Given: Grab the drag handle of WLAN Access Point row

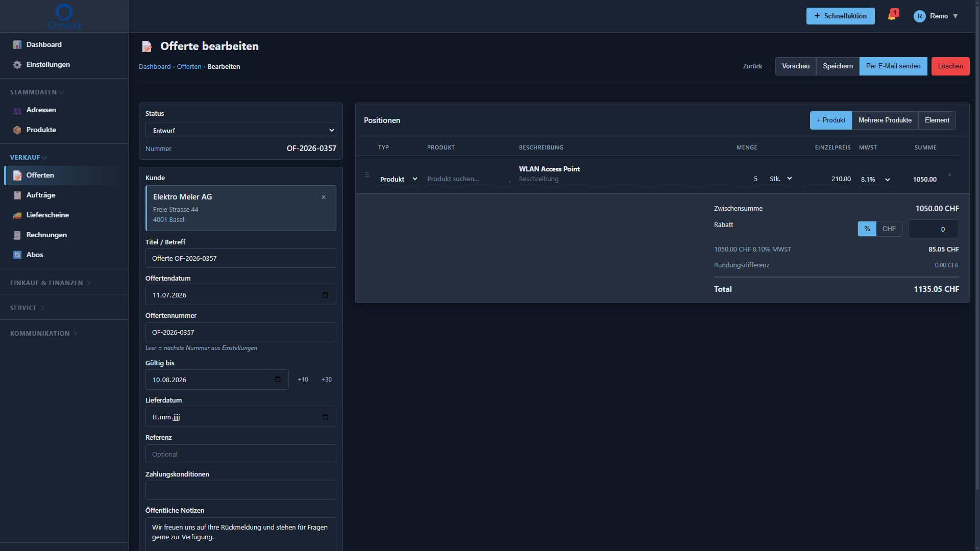Looking at the screenshot, I should click(x=367, y=175).
